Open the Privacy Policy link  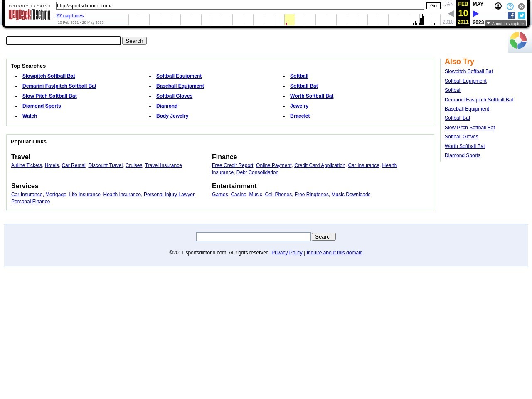pyautogui.click(x=287, y=253)
